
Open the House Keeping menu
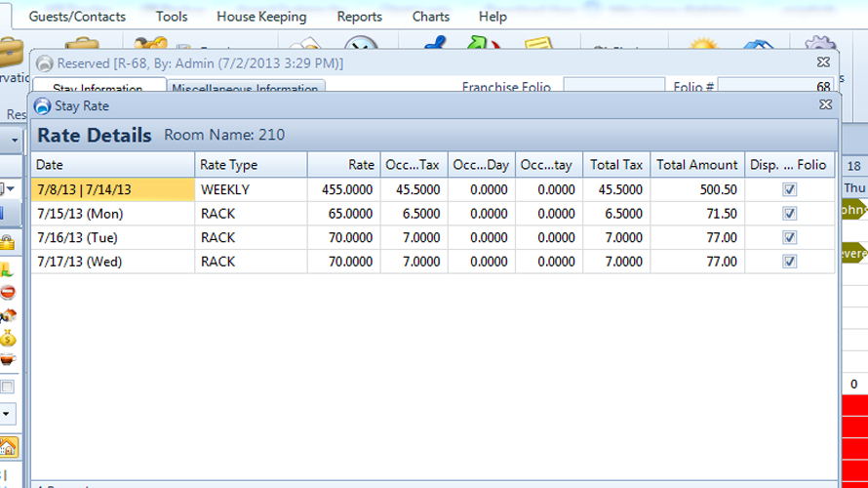[261, 17]
